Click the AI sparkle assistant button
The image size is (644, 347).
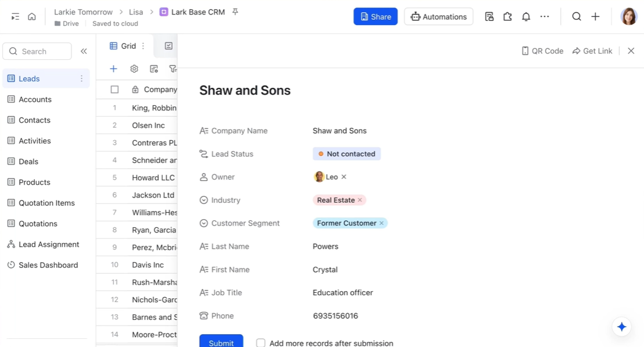point(621,327)
